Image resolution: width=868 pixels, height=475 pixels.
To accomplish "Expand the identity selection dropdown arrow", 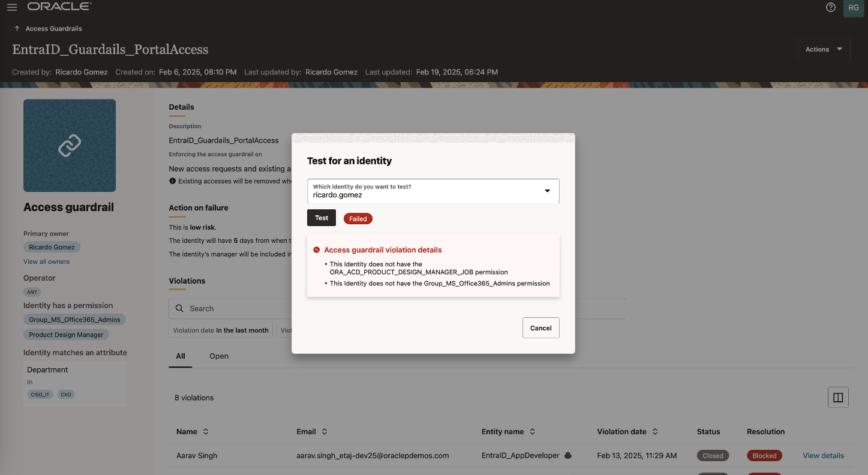I will click(x=547, y=191).
